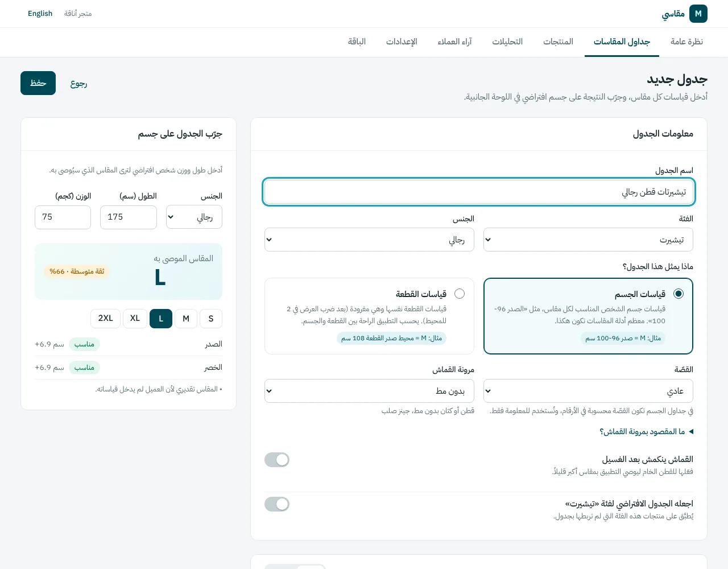Toggle القماش ينكمش بعد الغسيل switch
The height and width of the screenshot is (569, 728).
[x=277, y=460]
